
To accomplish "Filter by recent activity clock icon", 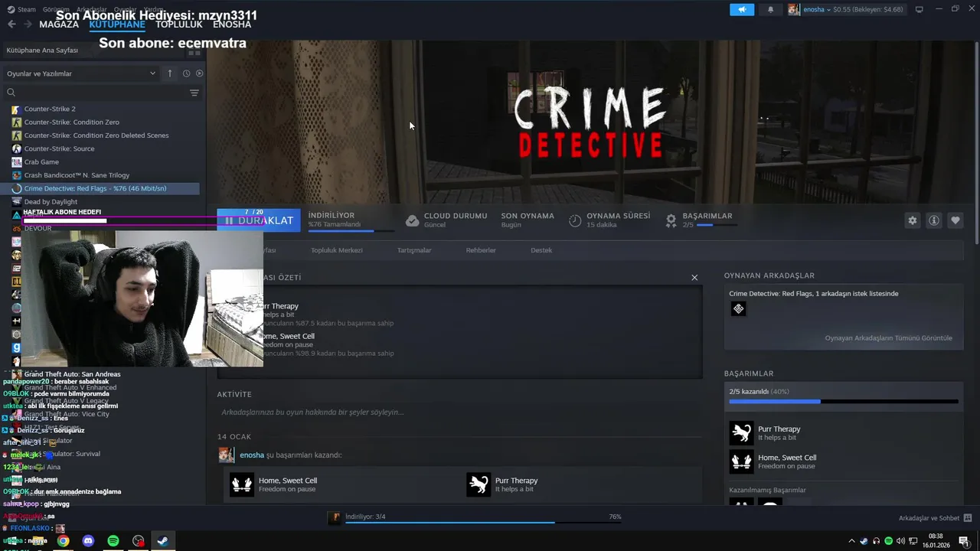I will pos(186,73).
